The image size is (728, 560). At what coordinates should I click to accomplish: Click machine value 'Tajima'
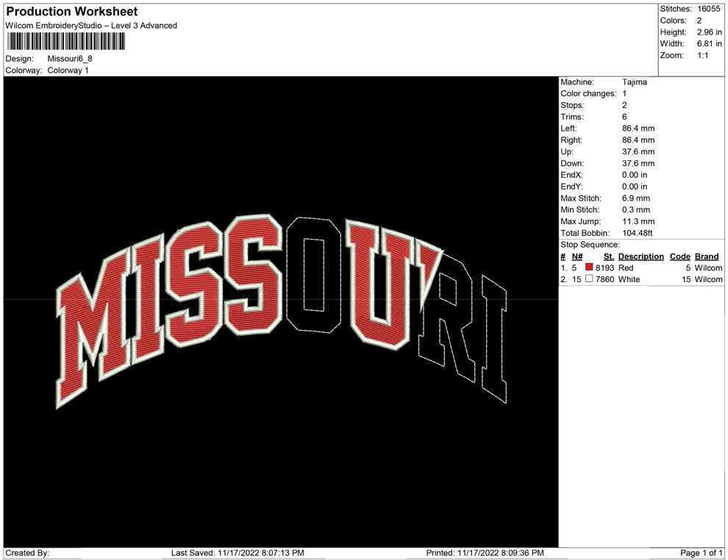[x=634, y=82]
